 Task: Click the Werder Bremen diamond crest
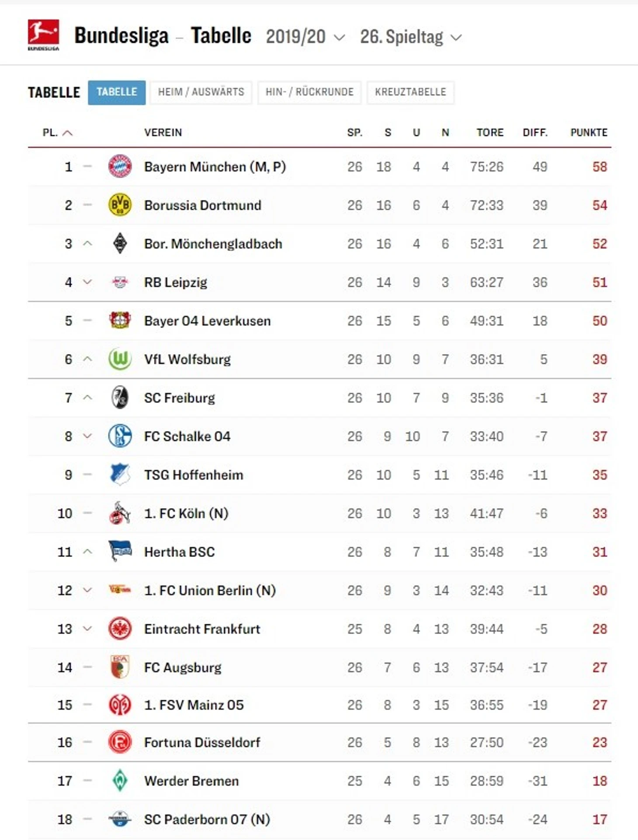(120, 781)
